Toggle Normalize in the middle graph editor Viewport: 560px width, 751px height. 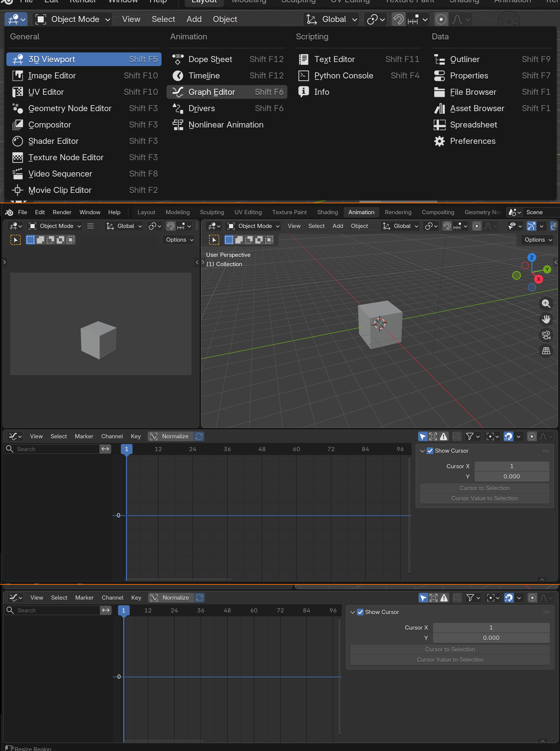tap(170, 436)
